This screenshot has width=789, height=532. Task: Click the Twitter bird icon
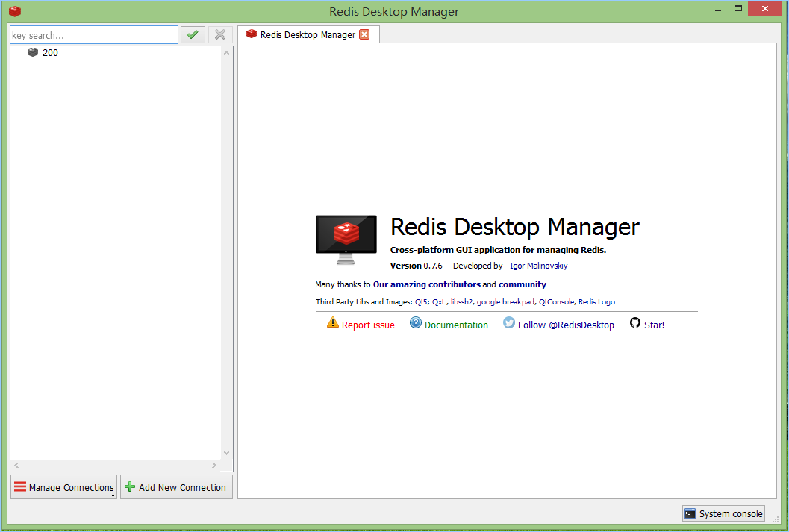tap(509, 322)
